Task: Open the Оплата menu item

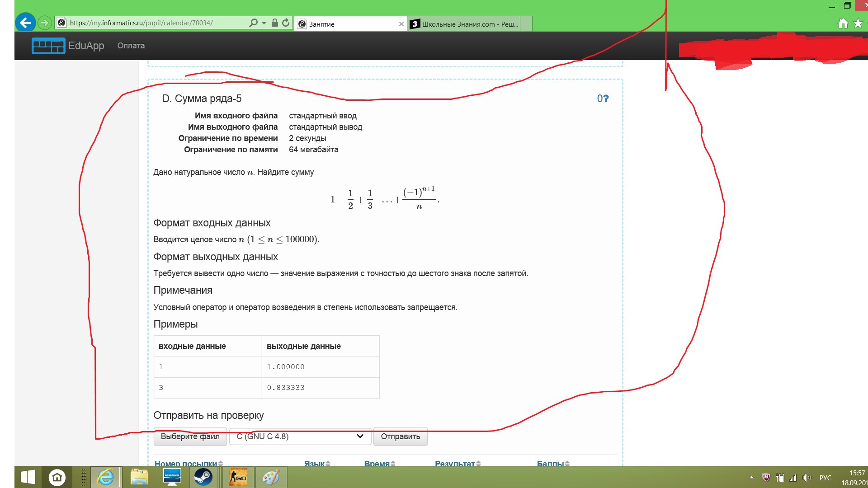Action: pos(131,46)
